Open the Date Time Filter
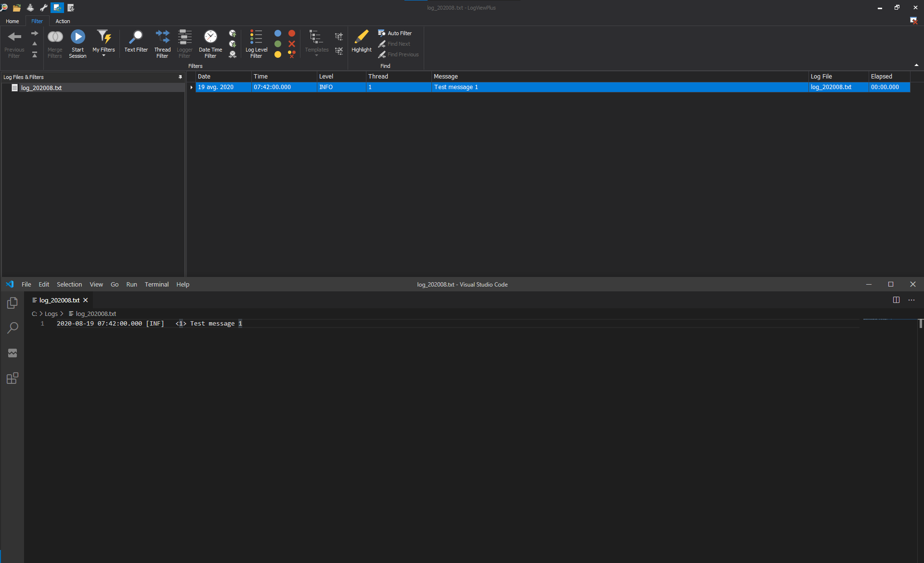Screen dimensions: 924x563 click(x=210, y=44)
